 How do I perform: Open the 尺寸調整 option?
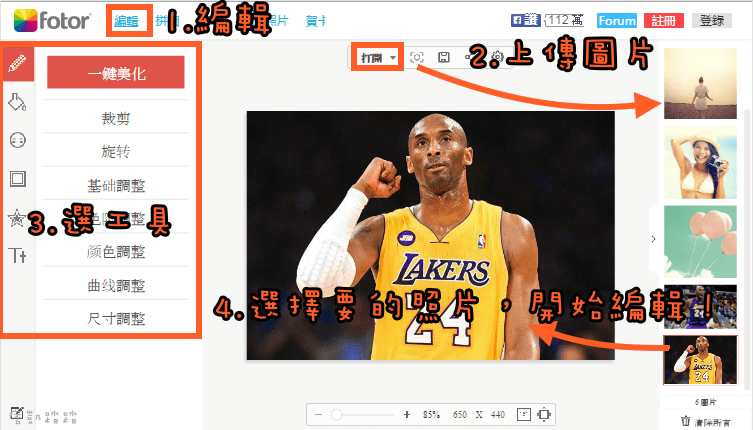[x=116, y=318]
